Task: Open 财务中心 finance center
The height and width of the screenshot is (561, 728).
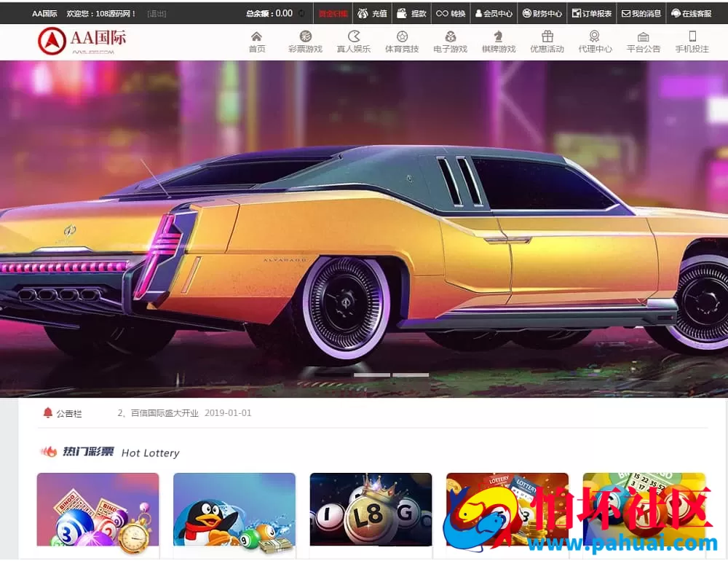Action: pyautogui.click(x=542, y=13)
